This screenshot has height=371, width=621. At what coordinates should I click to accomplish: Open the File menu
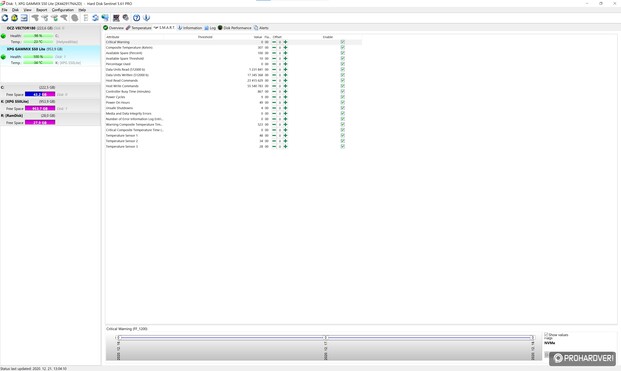[4, 10]
